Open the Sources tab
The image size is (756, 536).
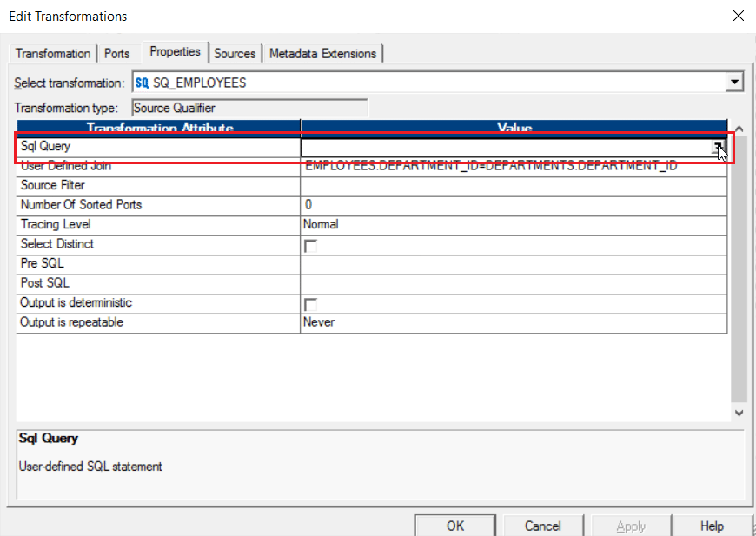pos(235,54)
